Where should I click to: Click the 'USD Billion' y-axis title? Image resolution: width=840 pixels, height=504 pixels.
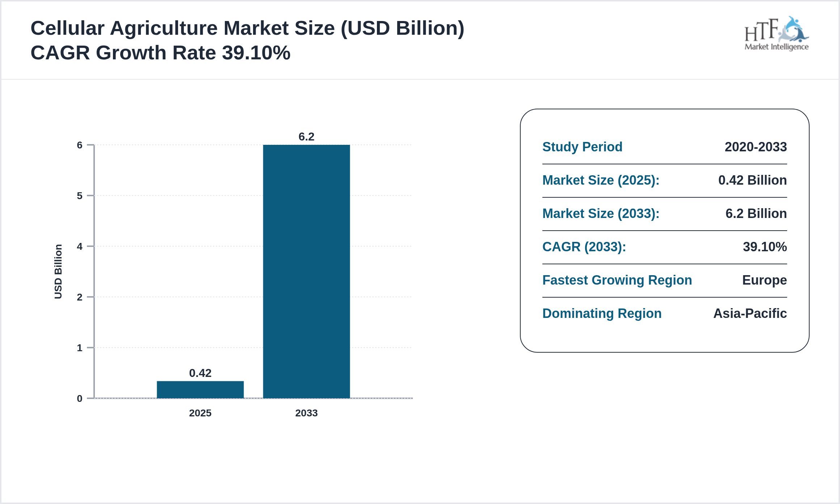(58, 272)
